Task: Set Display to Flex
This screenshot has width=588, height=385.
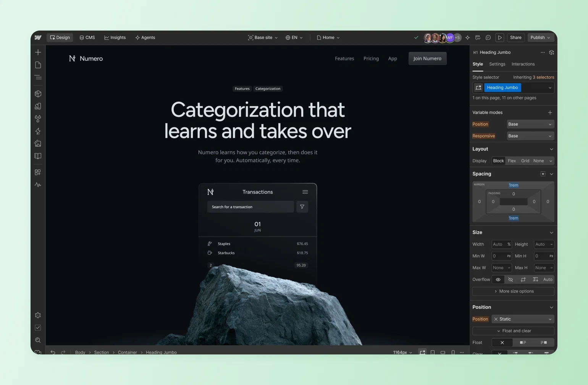Action: coord(512,161)
